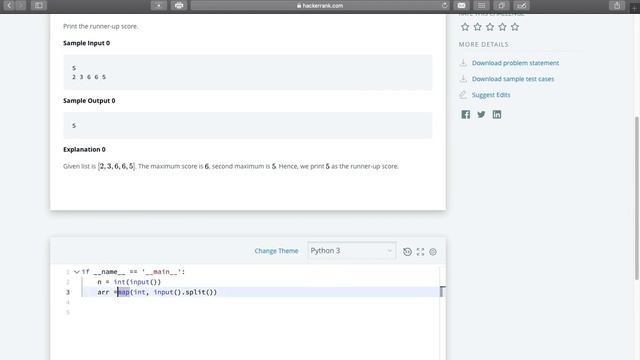This screenshot has width=640, height=360.
Task: Click the page vertical scrollbar thumb
Action: tap(637, 198)
